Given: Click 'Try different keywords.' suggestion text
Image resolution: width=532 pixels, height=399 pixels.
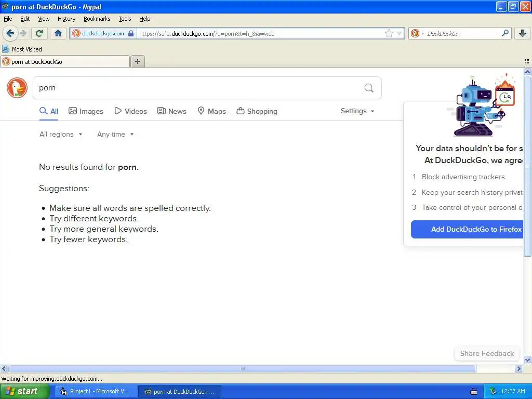Looking at the screenshot, I should click(94, 219).
